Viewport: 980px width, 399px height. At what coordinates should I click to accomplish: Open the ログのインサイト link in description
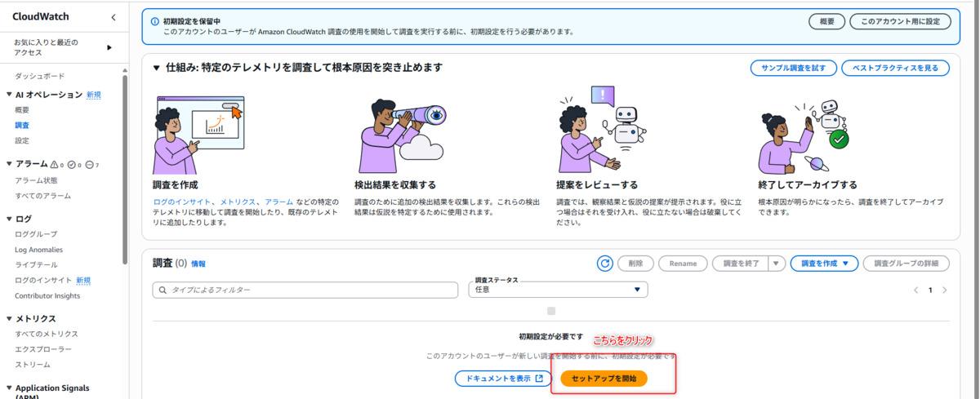pyautogui.click(x=183, y=202)
